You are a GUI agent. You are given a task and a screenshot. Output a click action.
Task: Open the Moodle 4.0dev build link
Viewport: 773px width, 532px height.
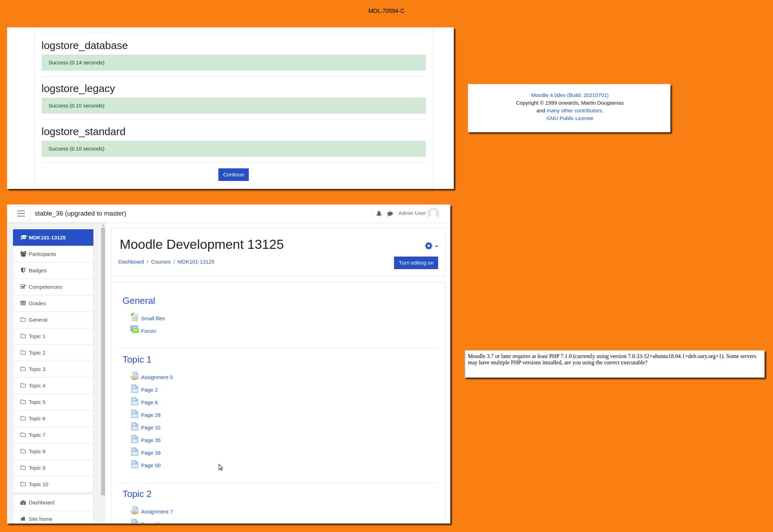(x=570, y=95)
